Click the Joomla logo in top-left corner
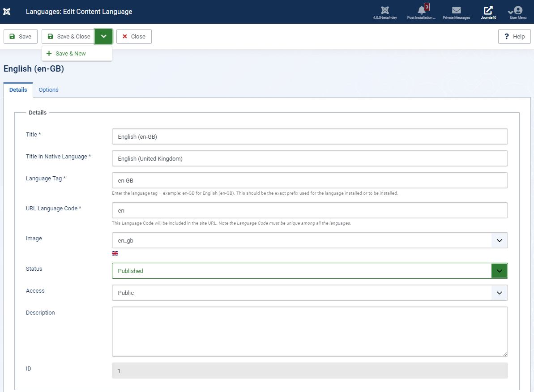534x392 pixels. click(x=7, y=12)
